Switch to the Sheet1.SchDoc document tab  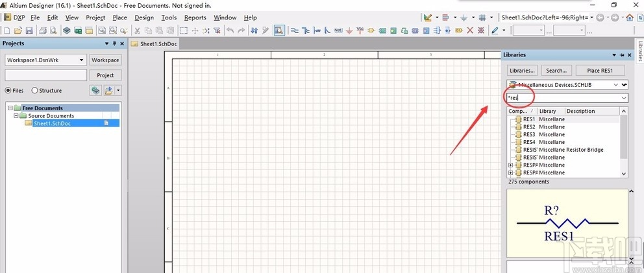(155, 44)
